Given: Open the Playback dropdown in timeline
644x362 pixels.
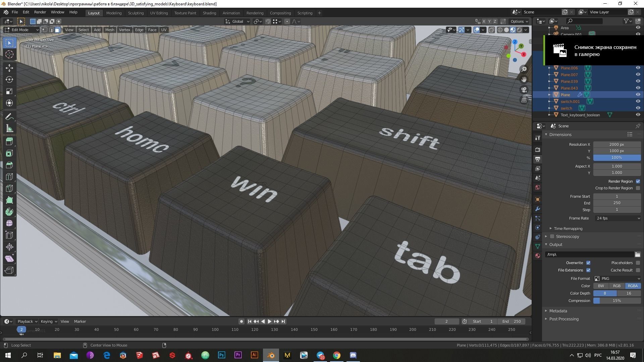Looking at the screenshot, I should click(27, 321).
